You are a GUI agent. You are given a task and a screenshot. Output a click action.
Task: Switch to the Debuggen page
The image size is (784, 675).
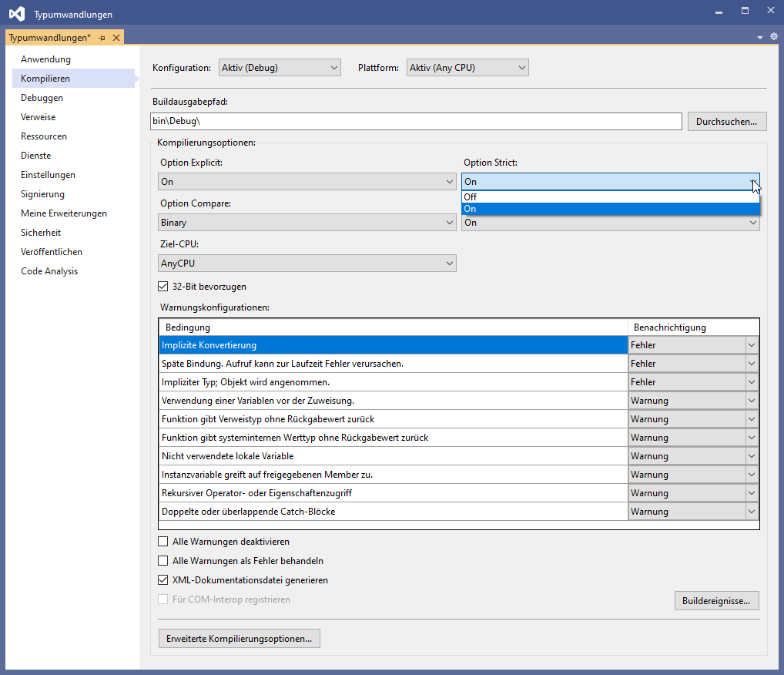pos(42,98)
